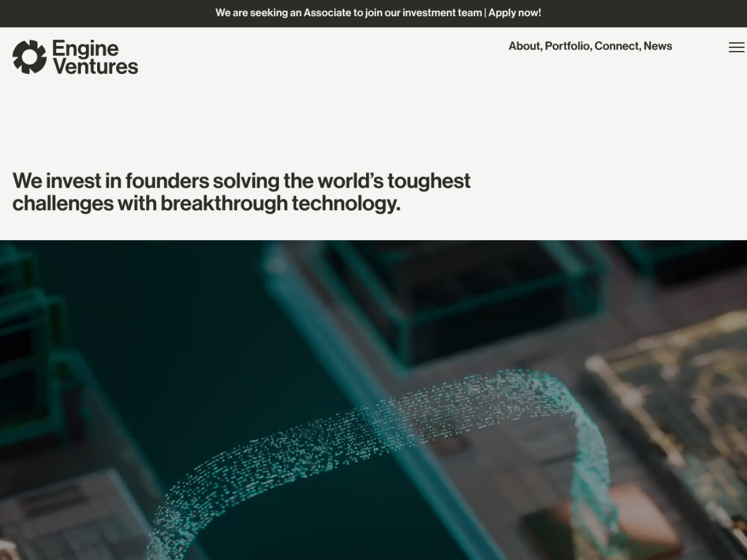The image size is (747, 560).
Task: Click the hero circuit-board image
Action: click(373, 400)
